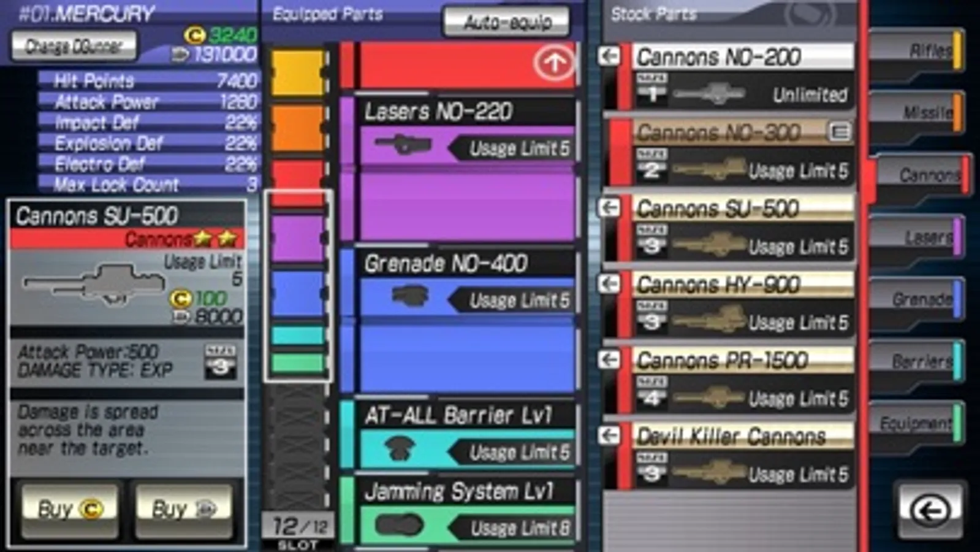The image size is (980, 552).
Task: Click the blue slot block
Action: [x=297, y=293]
